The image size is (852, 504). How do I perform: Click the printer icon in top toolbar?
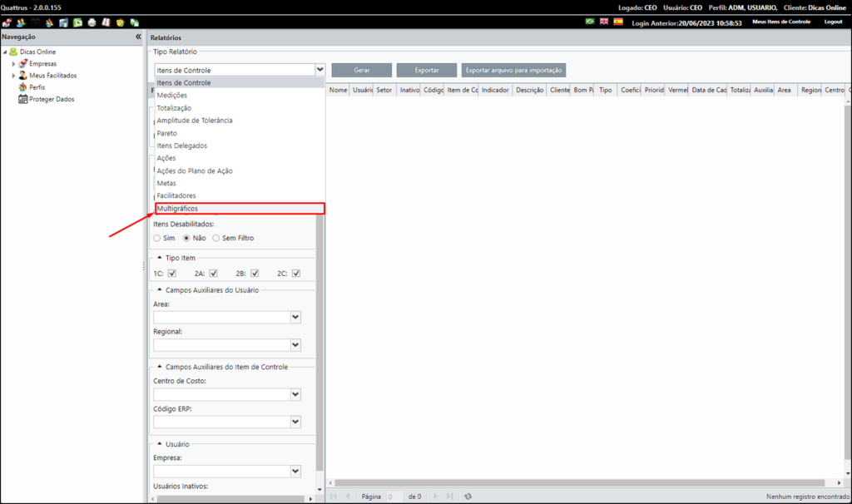(92, 22)
